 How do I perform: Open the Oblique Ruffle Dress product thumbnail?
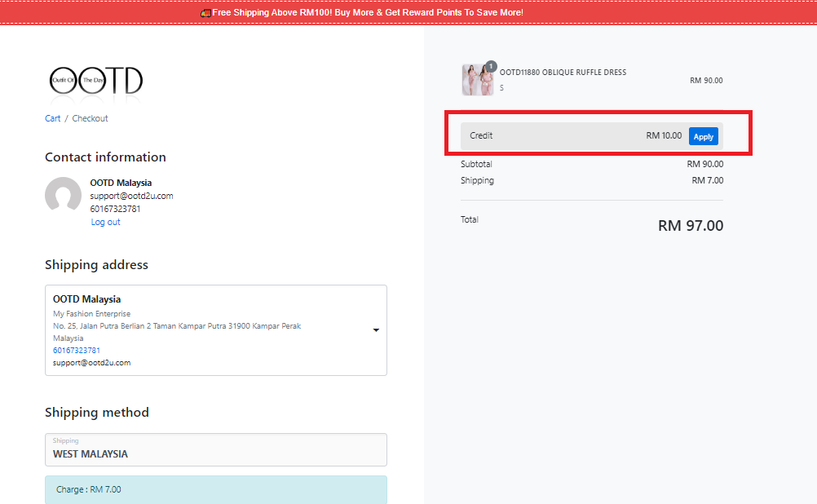click(477, 80)
